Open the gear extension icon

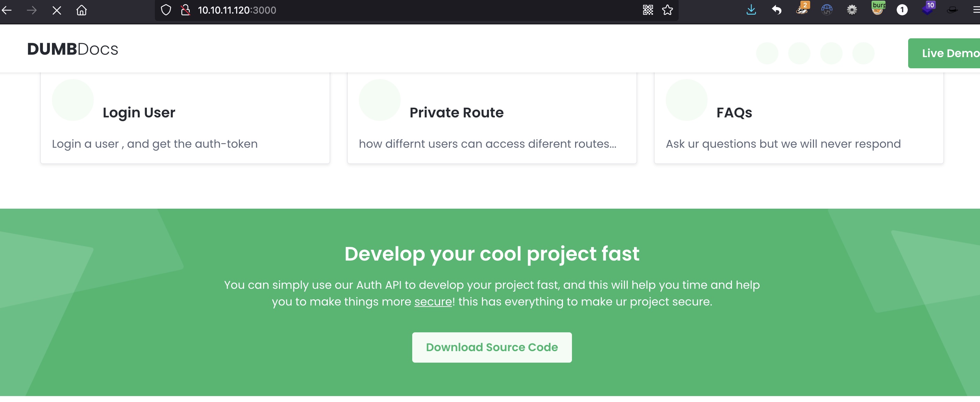coord(852,10)
